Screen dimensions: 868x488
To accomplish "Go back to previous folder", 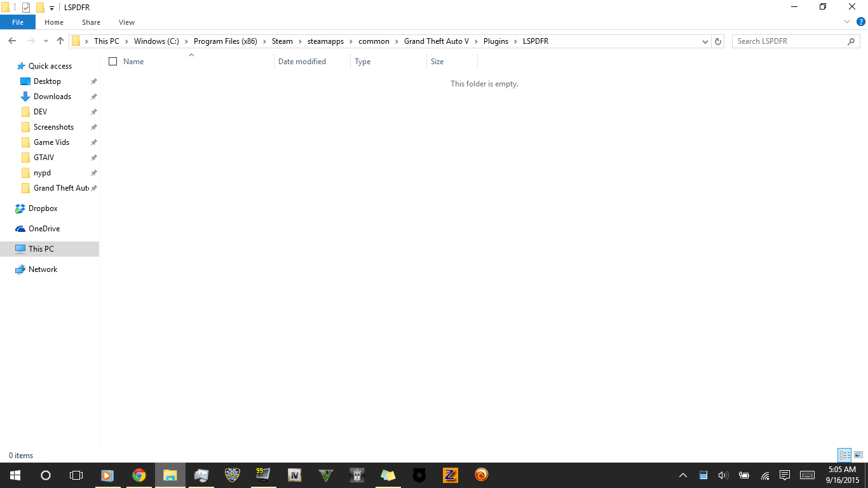I will [x=12, y=41].
